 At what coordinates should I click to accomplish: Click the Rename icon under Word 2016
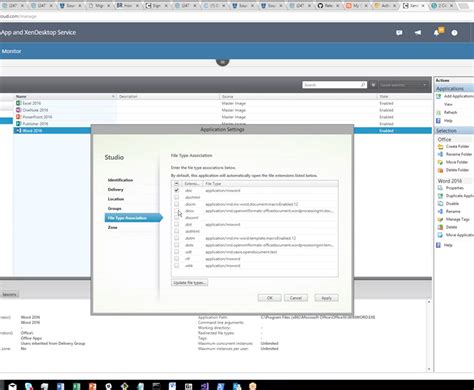pos(440,211)
